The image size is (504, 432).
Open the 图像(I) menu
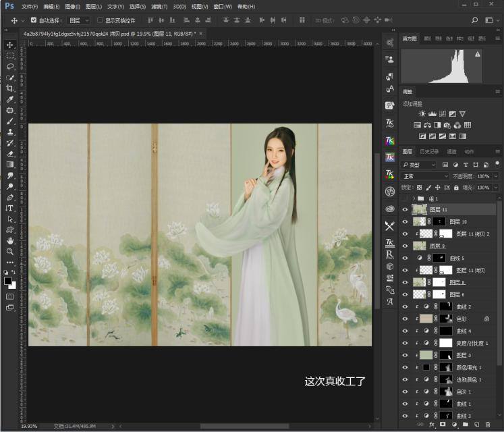pyautogui.click(x=72, y=6)
